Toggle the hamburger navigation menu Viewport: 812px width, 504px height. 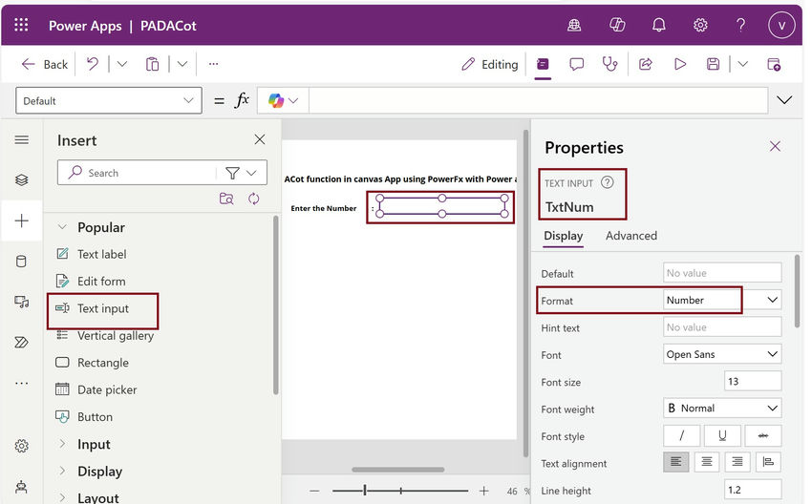22,139
